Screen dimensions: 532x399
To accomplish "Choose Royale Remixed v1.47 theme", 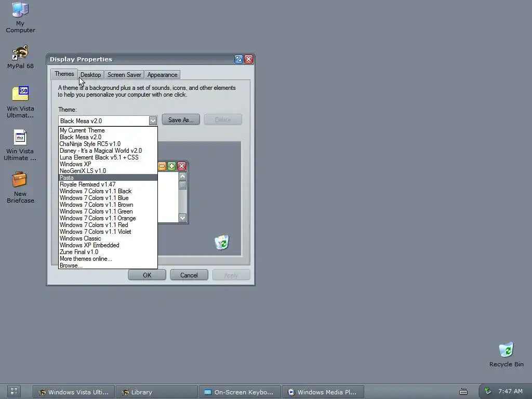I will click(108, 184).
